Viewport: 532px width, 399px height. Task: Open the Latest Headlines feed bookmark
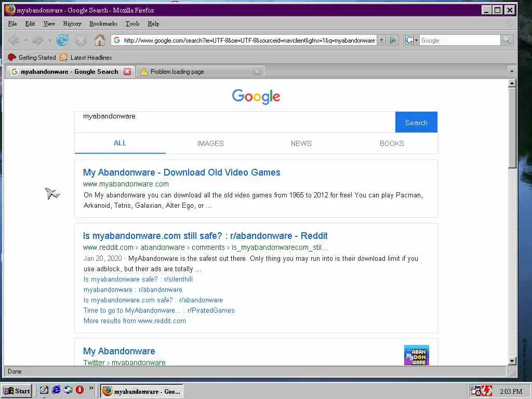(x=86, y=57)
